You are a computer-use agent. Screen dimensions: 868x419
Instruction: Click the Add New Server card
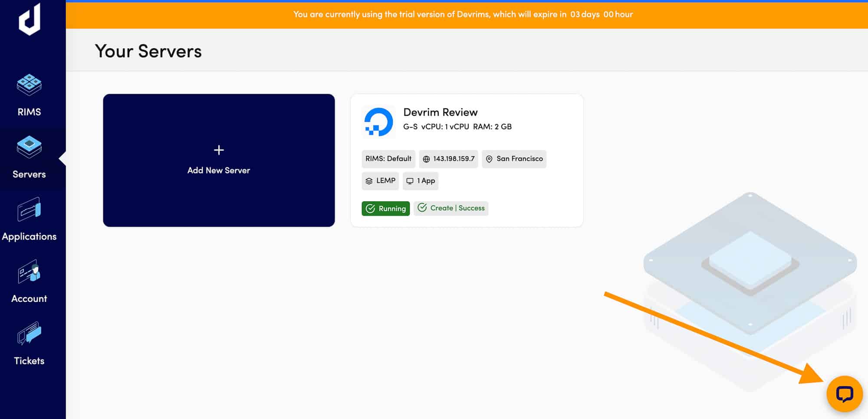tap(219, 160)
